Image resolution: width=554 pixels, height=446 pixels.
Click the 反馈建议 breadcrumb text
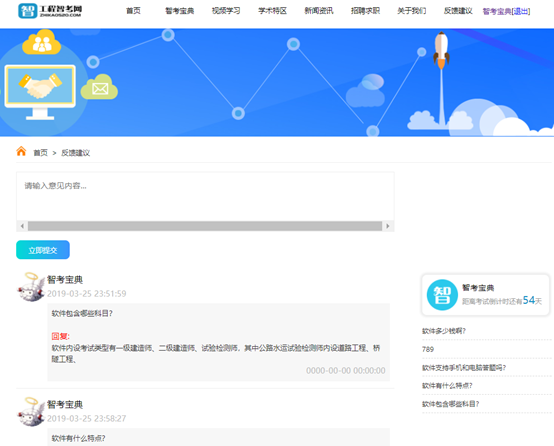pyautogui.click(x=76, y=153)
